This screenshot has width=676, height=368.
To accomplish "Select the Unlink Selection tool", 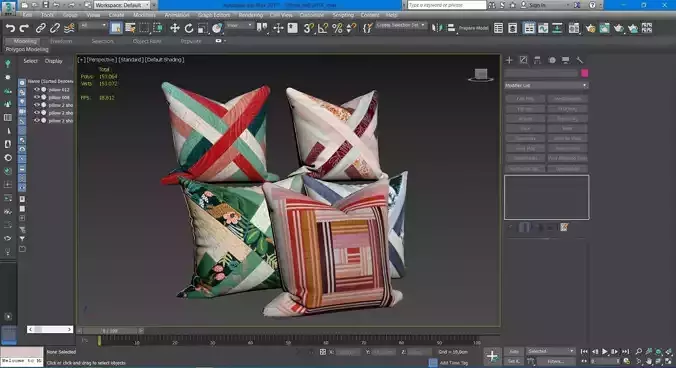I will pos(55,28).
